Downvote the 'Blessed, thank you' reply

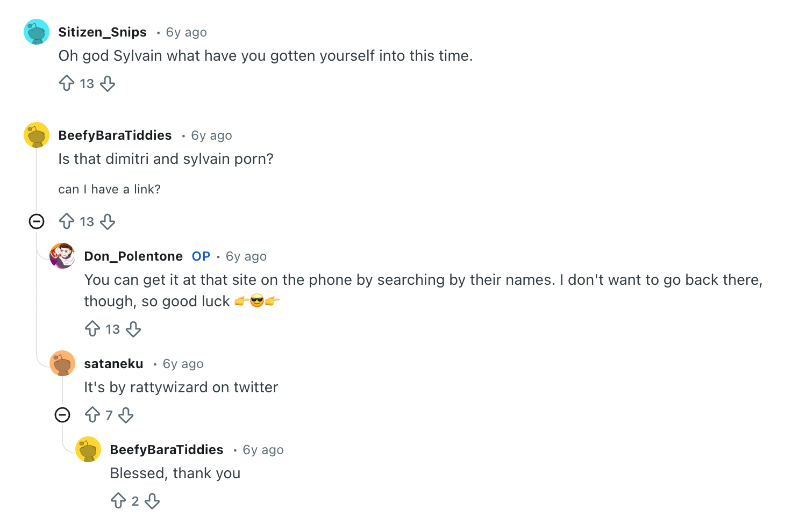(x=152, y=501)
